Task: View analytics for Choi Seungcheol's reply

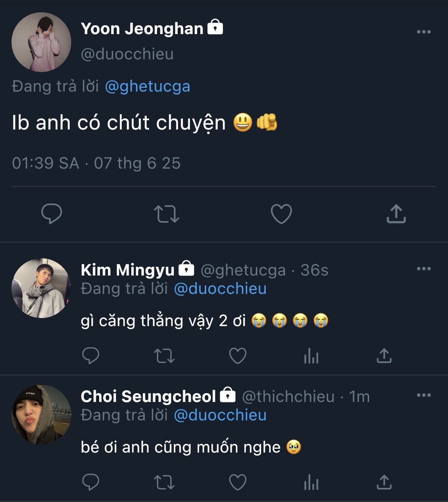Action: (311, 483)
